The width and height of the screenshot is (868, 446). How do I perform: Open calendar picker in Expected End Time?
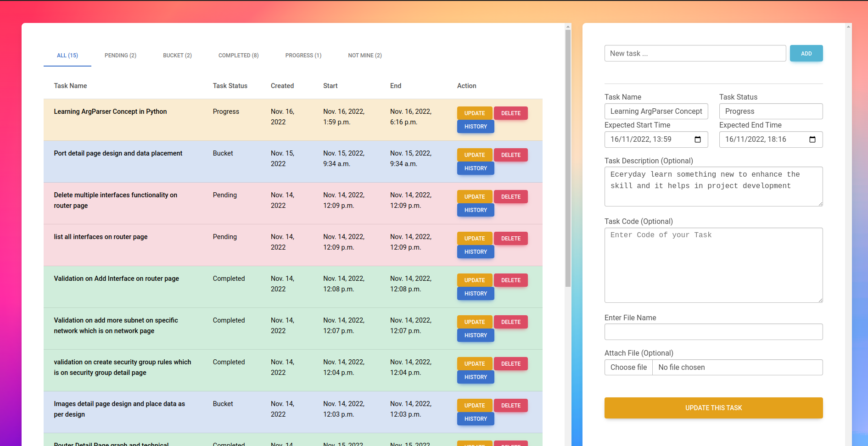(x=812, y=139)
